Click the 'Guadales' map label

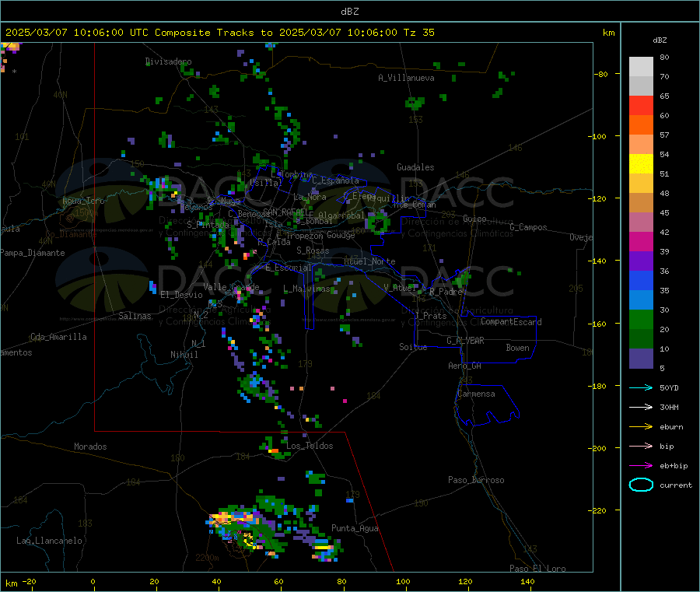(x=415, y=167)
